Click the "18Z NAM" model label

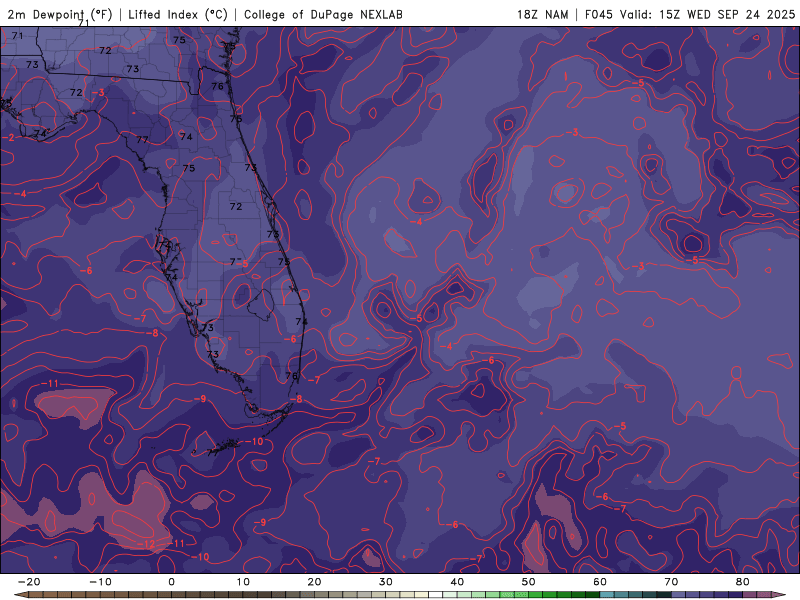click(542, 14)
